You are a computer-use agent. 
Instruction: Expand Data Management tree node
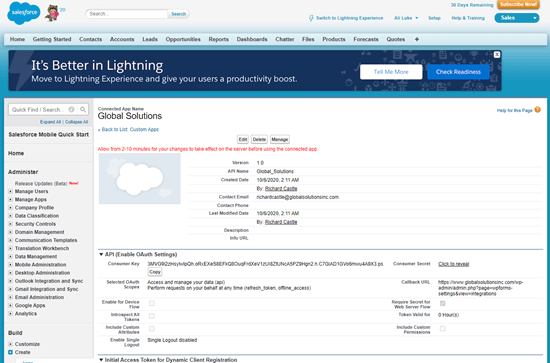[x=10, y=256]
